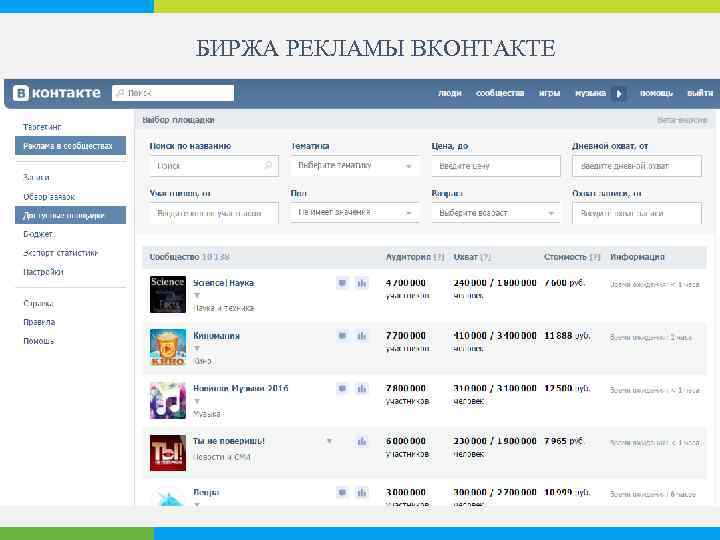Viewport: 720px width, 540px height.
Task: Open statistics chart icon for Киномания
Action: [x=362, y=336]
